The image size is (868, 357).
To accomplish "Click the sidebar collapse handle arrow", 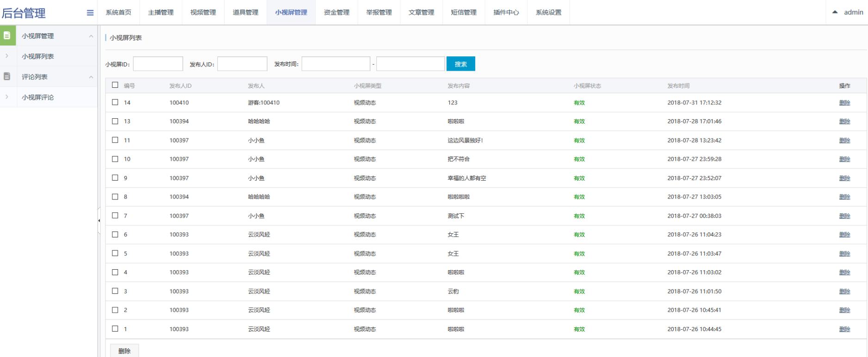I will 99,221.
